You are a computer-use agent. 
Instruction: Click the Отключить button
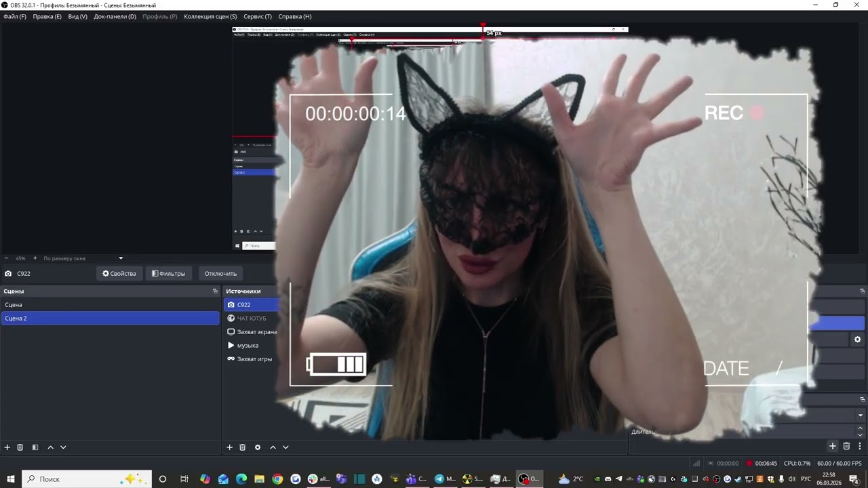coord(221,274)
